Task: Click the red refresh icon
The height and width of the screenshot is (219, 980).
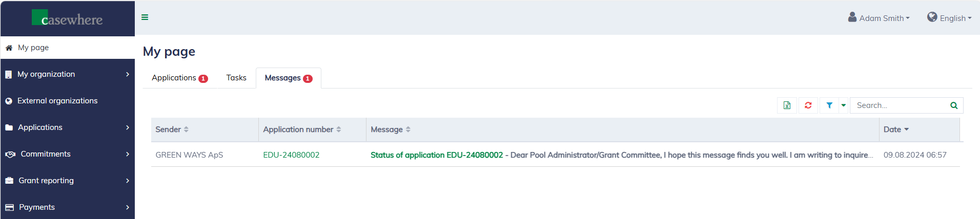Action: (x=808, y=105)
